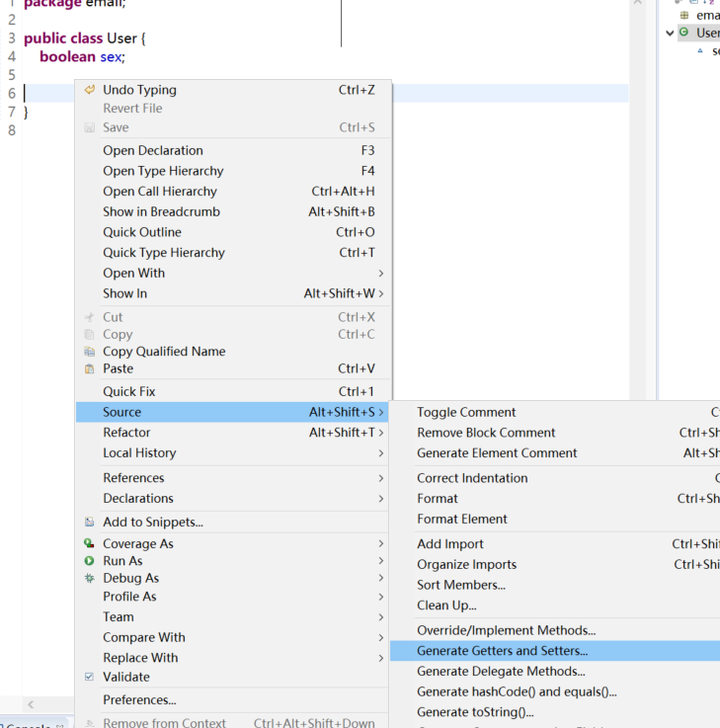Image resolution: width=720 pixels, height=728 pixels.
Task: Select Correct Indentation entry
Action: click(555, 478)
